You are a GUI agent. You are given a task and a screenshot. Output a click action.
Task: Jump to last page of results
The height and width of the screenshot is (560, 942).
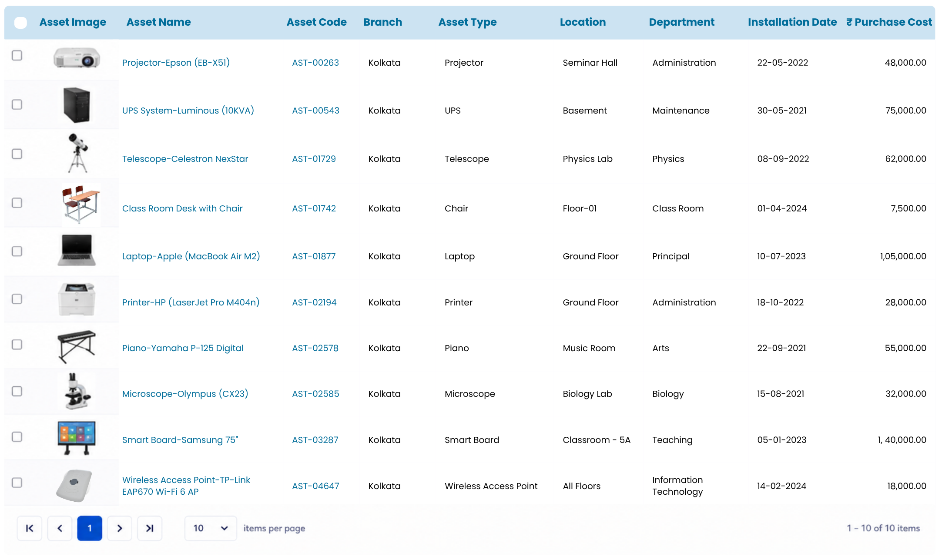coord(150,528)
